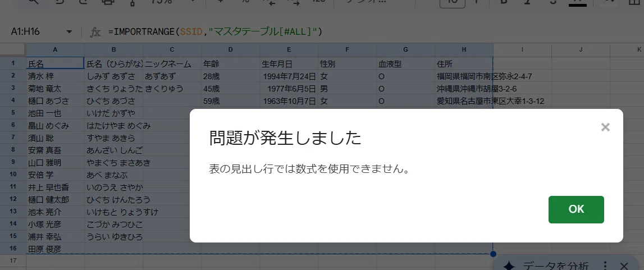Select column D header
The image size is (644, 270).
230,49
